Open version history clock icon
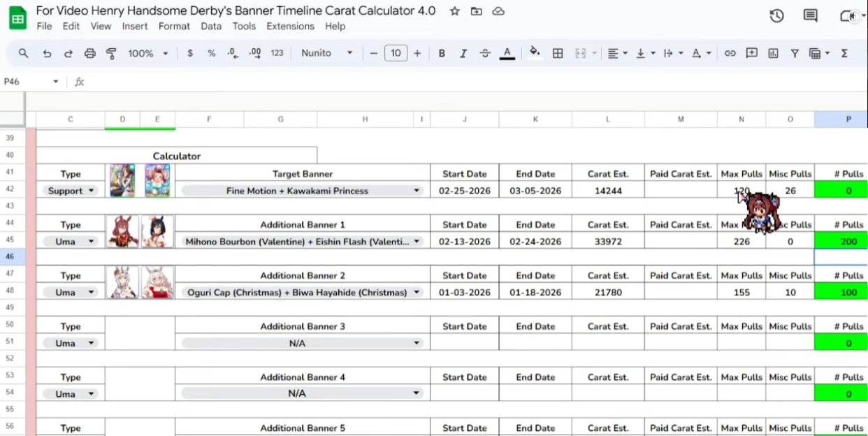 (776, 16)
